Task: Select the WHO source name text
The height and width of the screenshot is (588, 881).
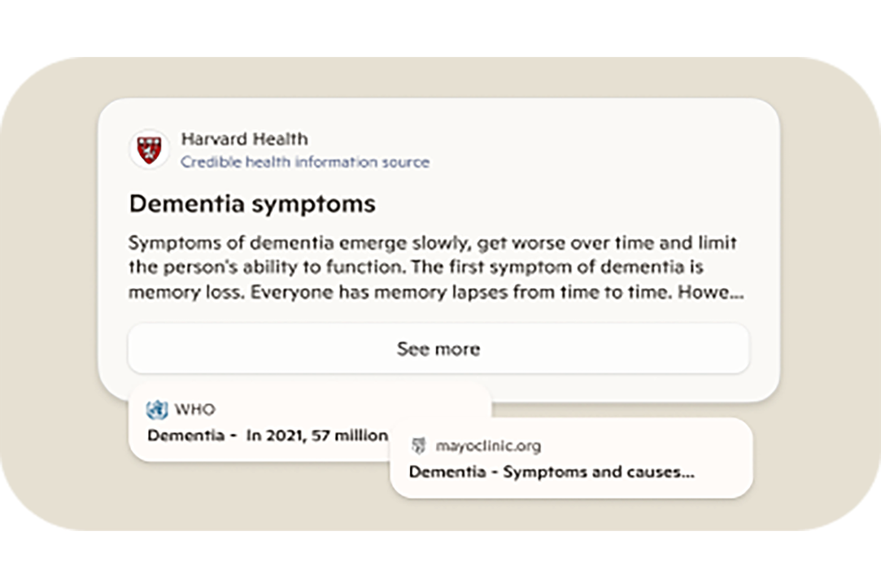Action: [195, 409]
